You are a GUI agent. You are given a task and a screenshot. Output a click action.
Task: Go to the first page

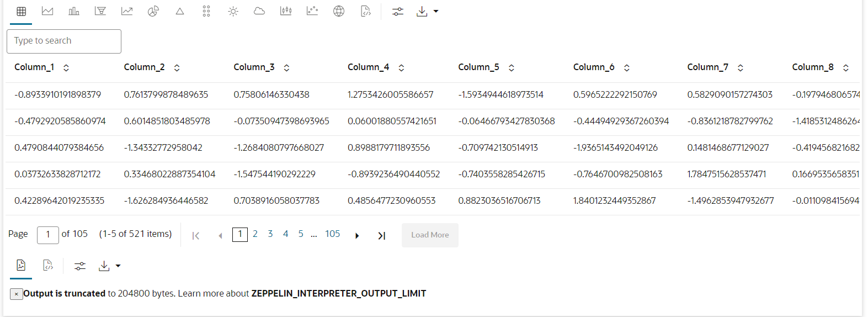(x=196, y=236)
